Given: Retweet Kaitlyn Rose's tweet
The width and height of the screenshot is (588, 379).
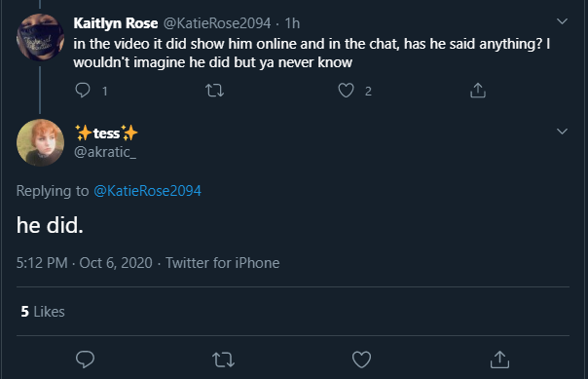Looking at the screenshot, I should 214,91.
